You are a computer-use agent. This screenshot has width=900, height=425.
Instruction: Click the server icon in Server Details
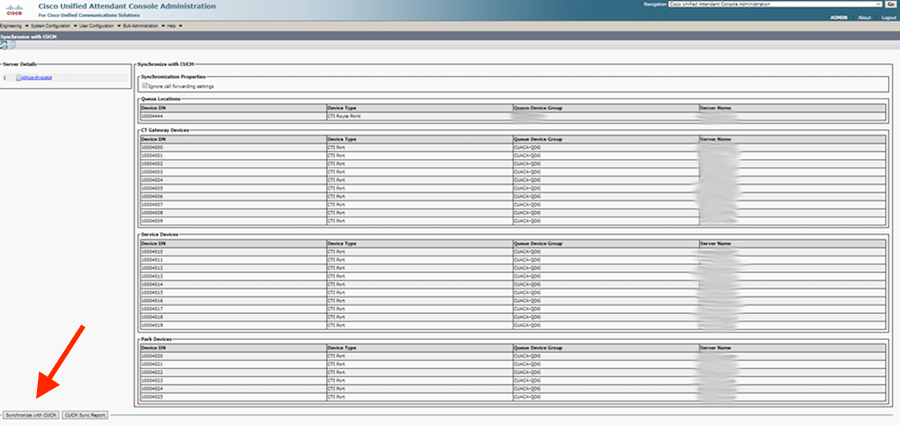[18, 77]
